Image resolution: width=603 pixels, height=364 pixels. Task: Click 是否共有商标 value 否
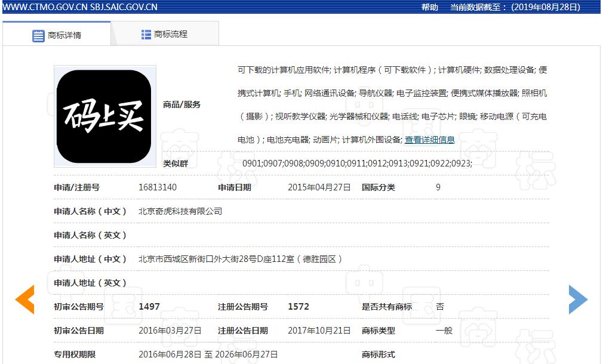439,306
